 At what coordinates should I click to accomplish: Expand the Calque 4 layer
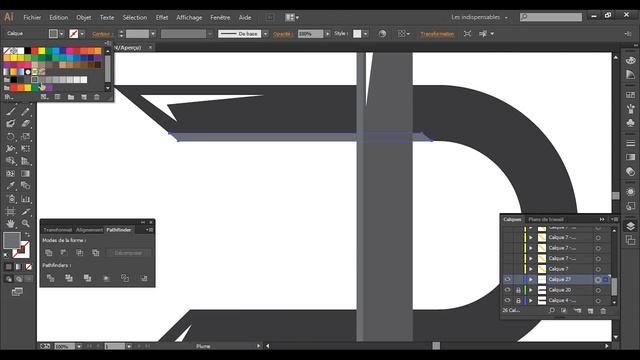pyautogui.click(x=531, y=300)
